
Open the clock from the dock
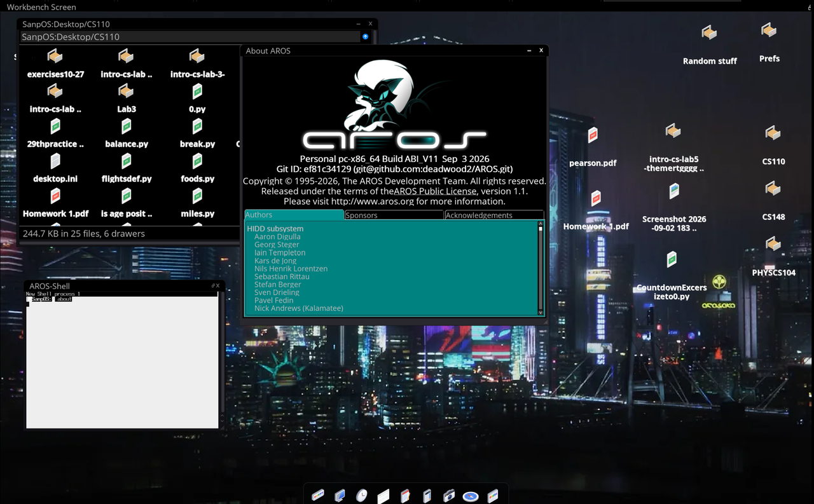(x=361, y=495)
